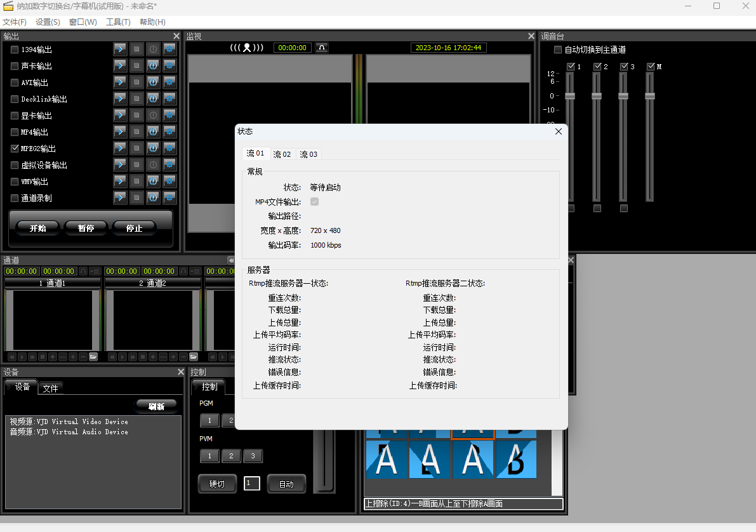
Task: Click the 硬切 hard cut button
Action: (x=217, y=484)
